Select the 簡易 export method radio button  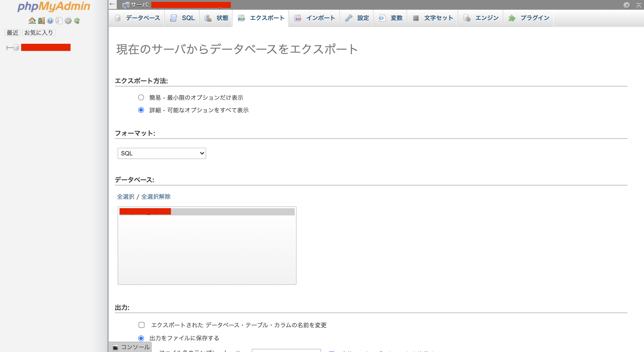click(141, 98)
